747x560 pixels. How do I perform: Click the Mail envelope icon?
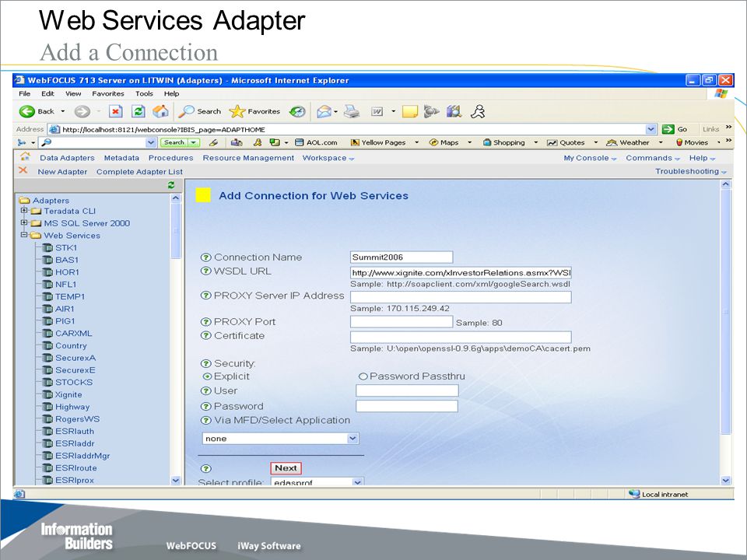pos(324,111)
